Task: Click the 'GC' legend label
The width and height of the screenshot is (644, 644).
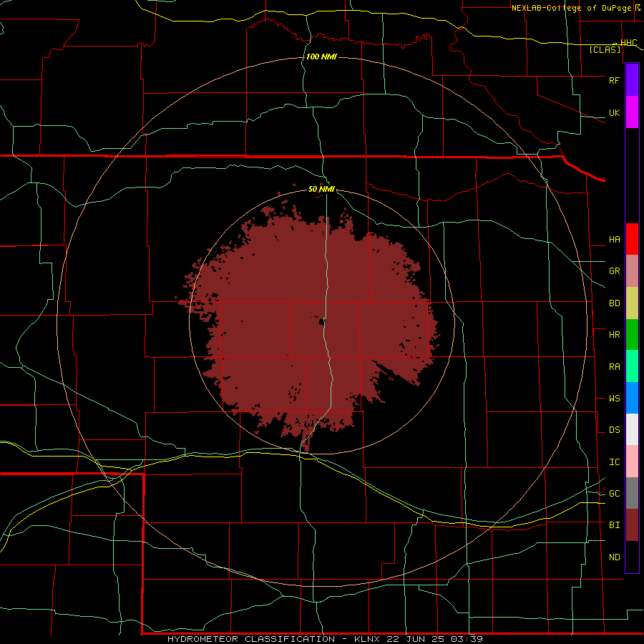Action: 614,494
